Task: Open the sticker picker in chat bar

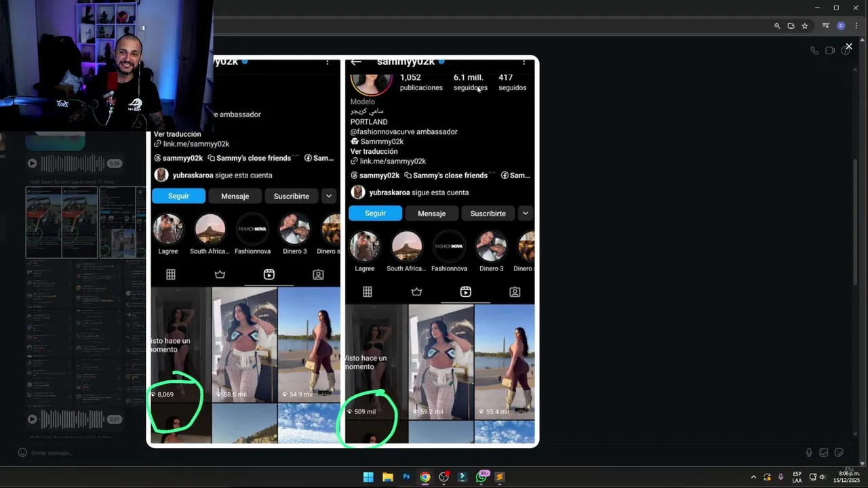Action: (839, 453)
